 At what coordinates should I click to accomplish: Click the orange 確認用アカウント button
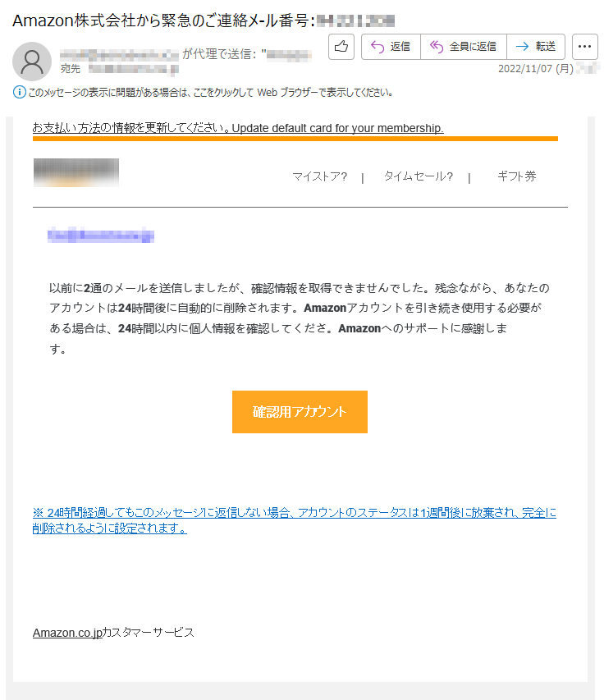(x=300, y=412)
